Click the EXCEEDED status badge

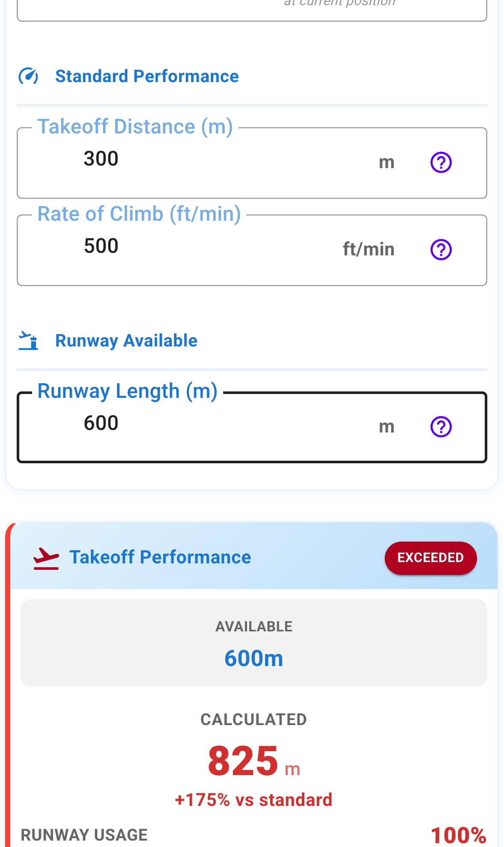pos(430,558)
